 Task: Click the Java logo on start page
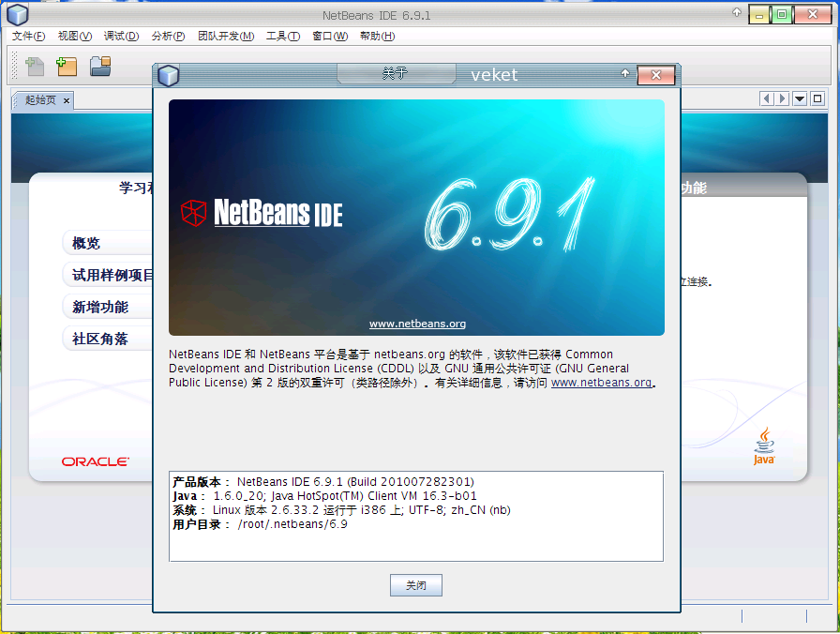click(x=764, y=445)
